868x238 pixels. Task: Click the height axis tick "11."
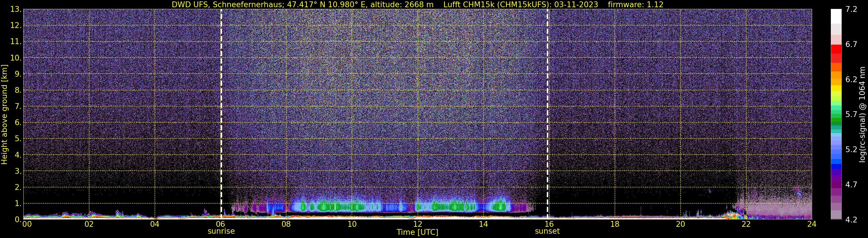[16, 42]
